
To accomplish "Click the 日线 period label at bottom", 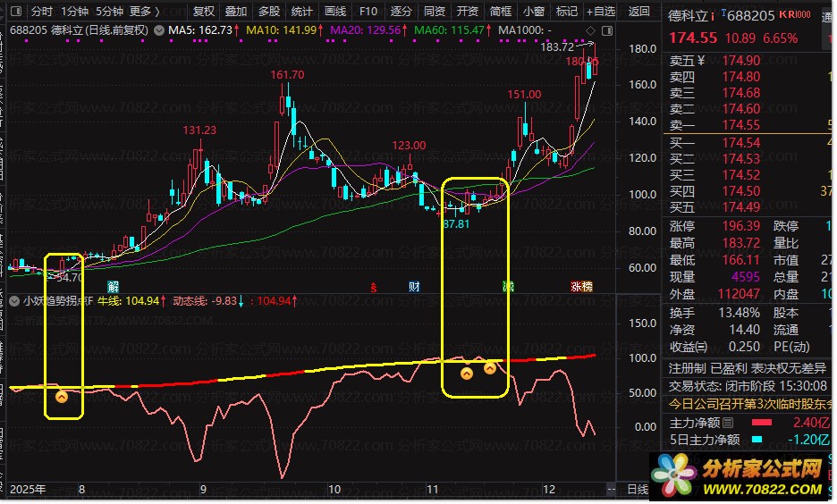I will [638, 490].
